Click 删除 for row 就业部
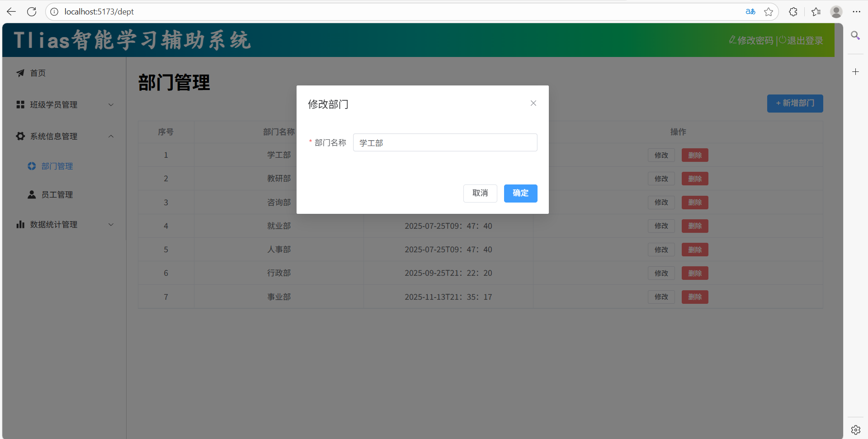This screenshot has width=868, height=439. [695, 226]
